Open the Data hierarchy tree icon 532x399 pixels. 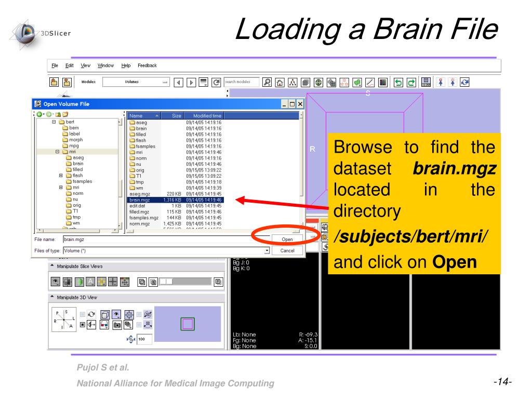tap(292, 83)
